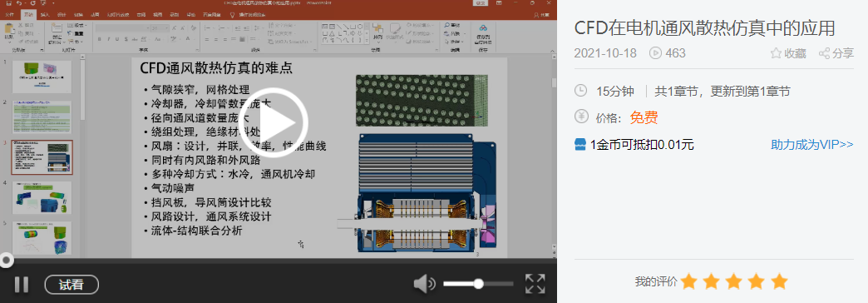Click the slide heading CFD通风散热仿真的难点

pyautogui.click(x=216, y=68)
